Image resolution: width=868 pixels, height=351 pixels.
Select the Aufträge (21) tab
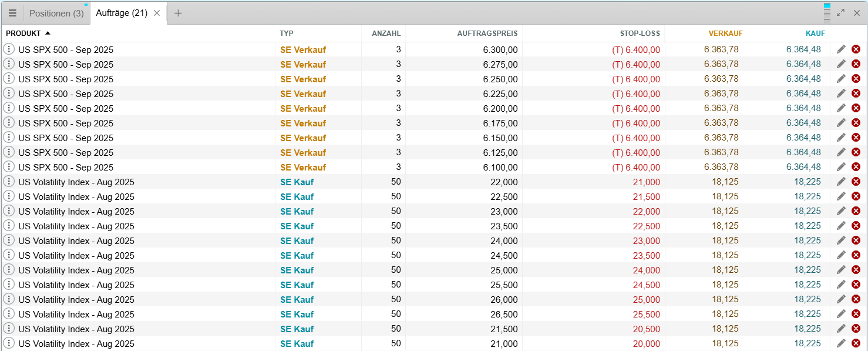click(122, 13)
